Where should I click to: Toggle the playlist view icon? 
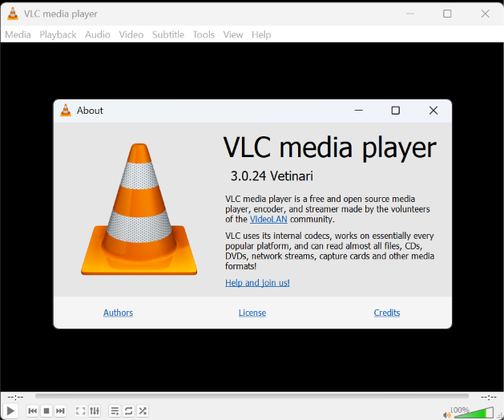click(x=115, y=410)
